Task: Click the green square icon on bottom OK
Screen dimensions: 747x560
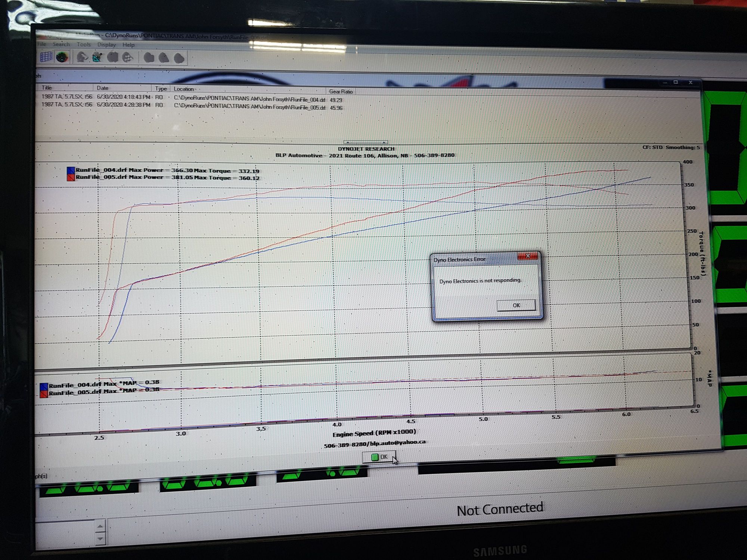Action: pyautogui.click(x=375, y=457)
